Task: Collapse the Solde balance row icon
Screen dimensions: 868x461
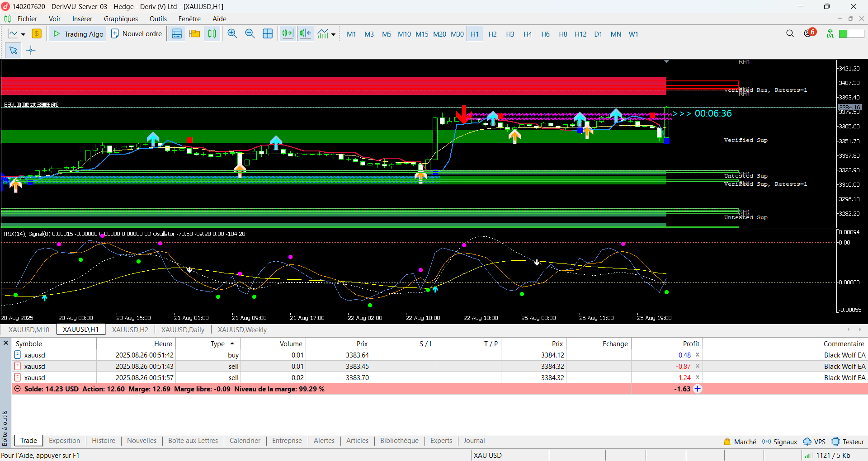Action: pos(18,389)
